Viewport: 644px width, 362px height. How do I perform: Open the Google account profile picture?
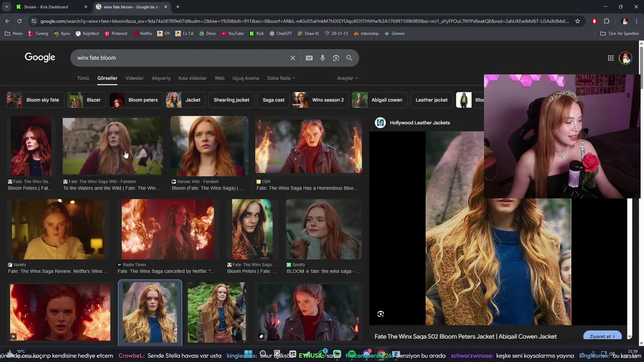(625, 58)
